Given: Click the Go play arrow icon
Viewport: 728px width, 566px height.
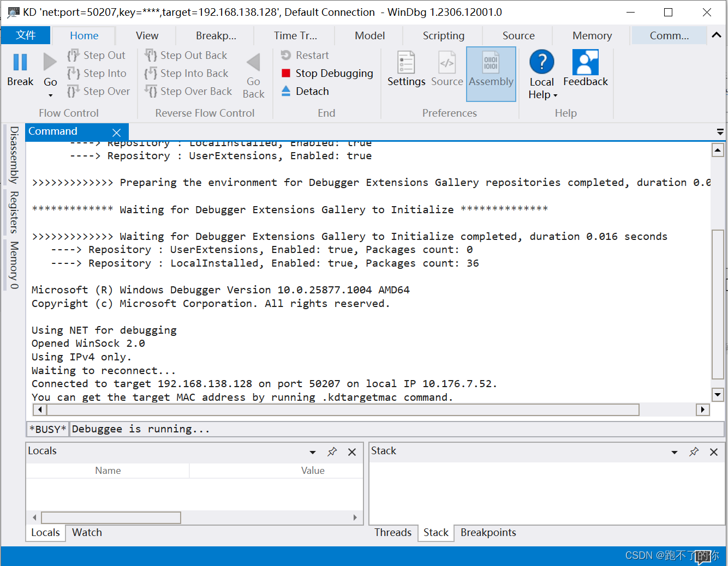Looking at the screenshot, I should point(50,62).
